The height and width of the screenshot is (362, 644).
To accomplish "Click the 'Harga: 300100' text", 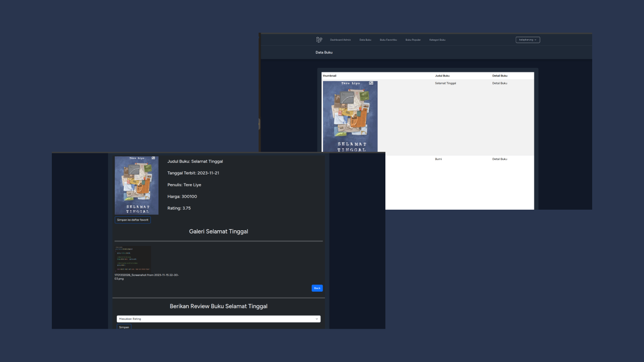I will [182, 197].
